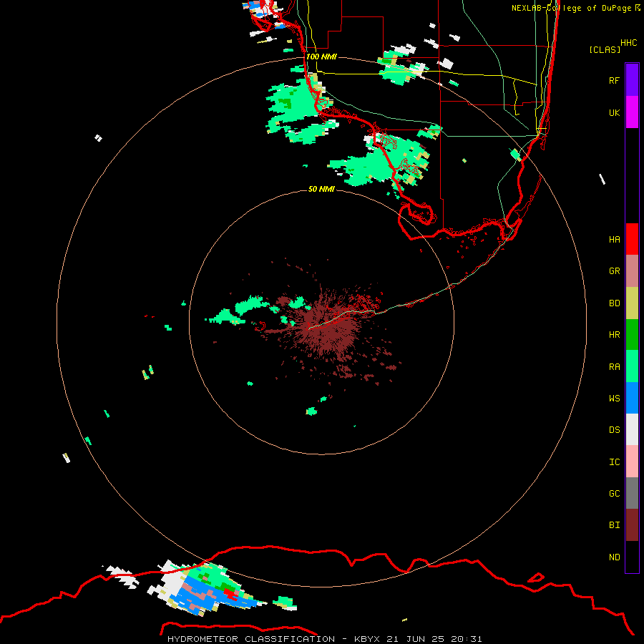Click the BI brown legend swatch
The width and height of the screenshot is (644, 644).
coord(632,525)
